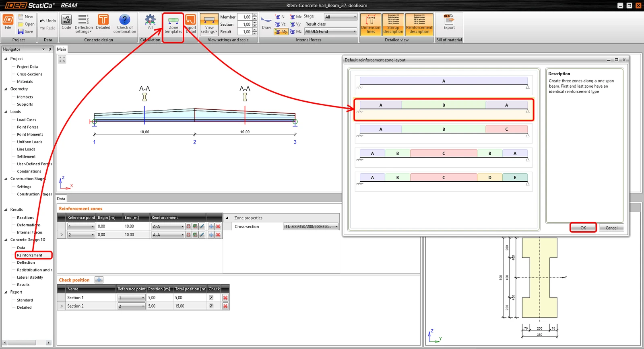644x349 pixels.
Task: Collapse the Loads tree node
Action: pyautogui.click(x=6, y=112)
